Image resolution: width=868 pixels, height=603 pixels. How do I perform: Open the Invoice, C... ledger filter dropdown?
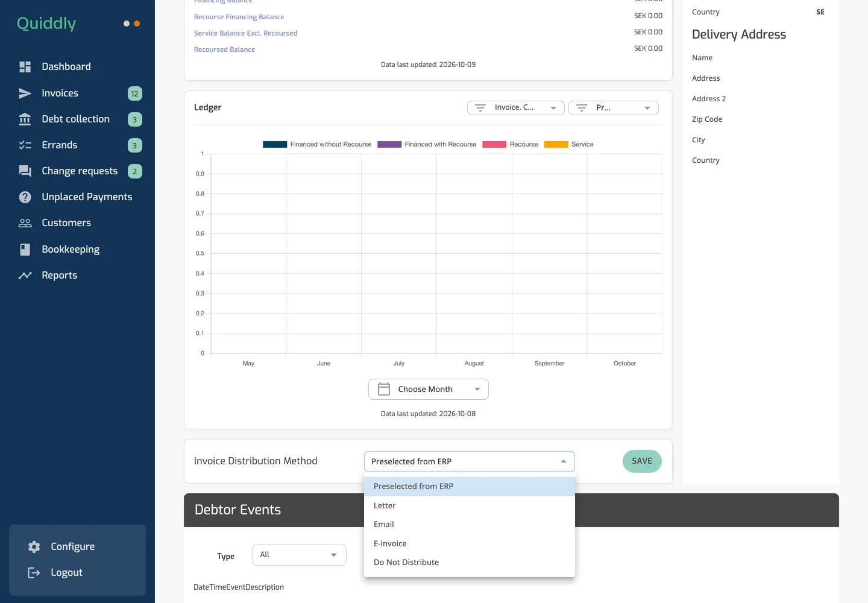(516, 108)
